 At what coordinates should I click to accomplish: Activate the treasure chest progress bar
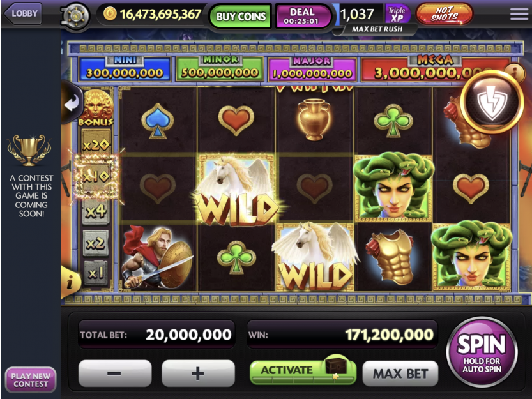303,371
